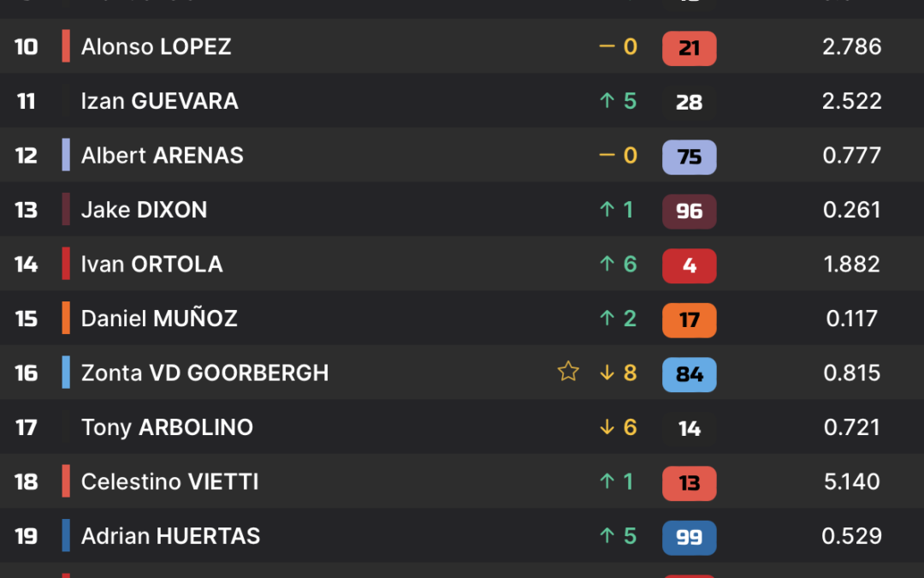Image resolution: width=924 pixels, height=578 pixels.
Task: Open rider Jake DIXON
Action: [145, 210]
